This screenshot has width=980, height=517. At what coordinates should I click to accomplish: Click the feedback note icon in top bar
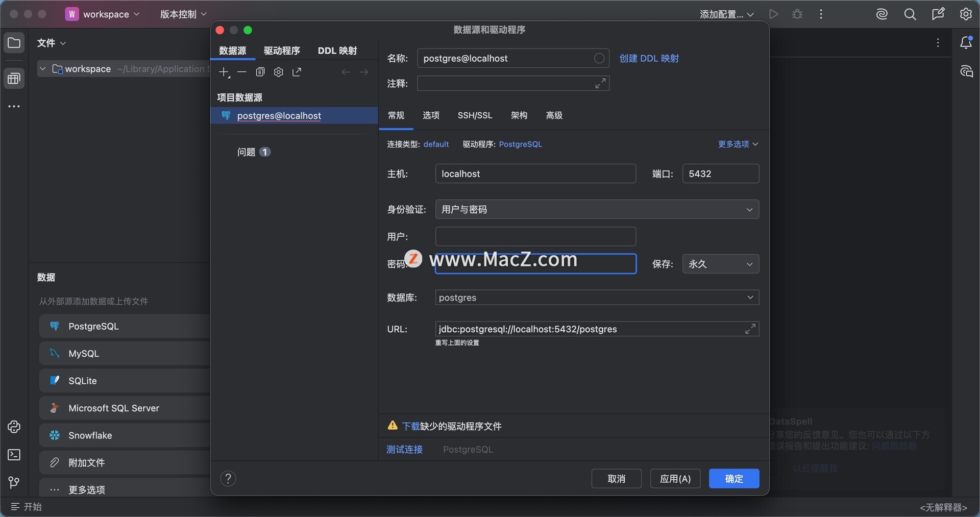(x=938, y=14)
